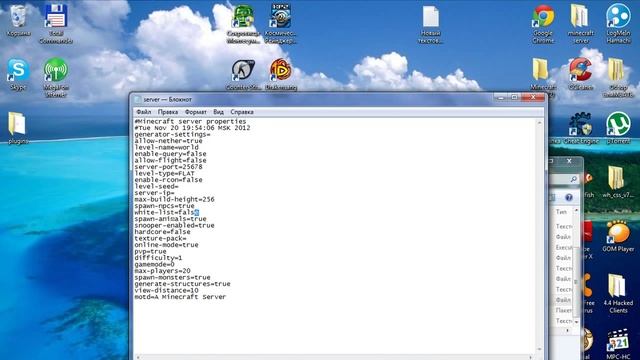Open the Формат menu in Notepad

pyautogui.click(x=196, y=112)
